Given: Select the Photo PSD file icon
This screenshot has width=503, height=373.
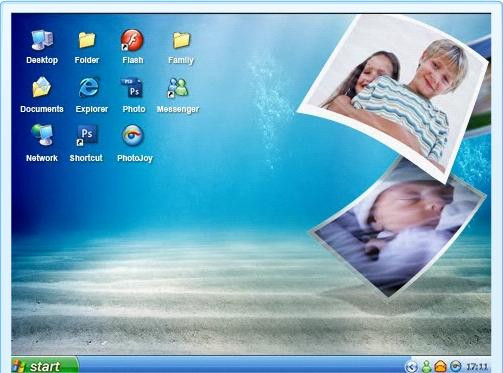Looking at the screenshot, I should tap(132, 88).
